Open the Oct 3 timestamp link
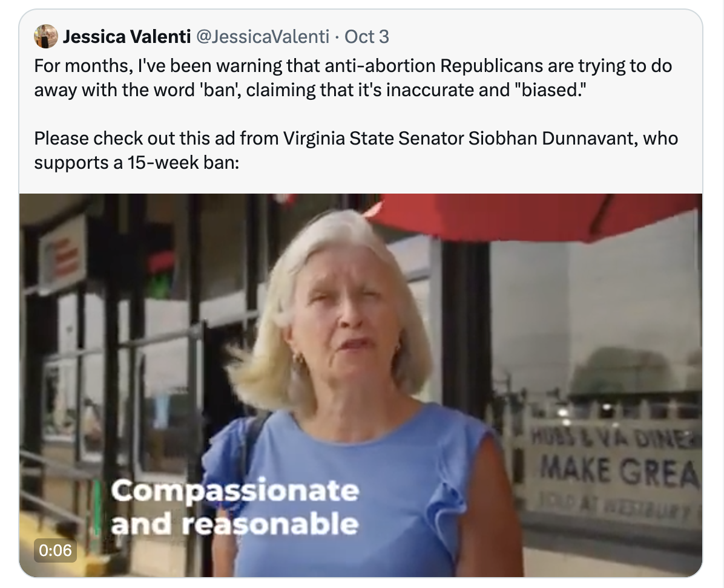Viewport: 724px width, 588px height. coord(367,38)
